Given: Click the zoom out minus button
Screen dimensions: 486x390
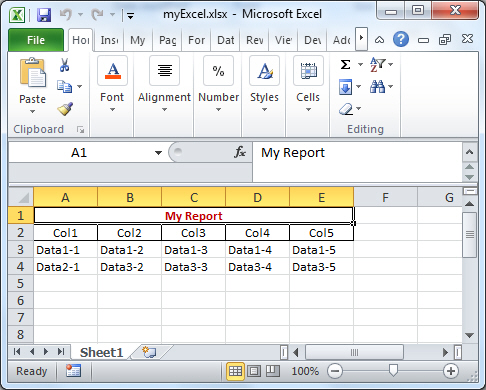Looking at the screenshot, I should coord(335,371).
